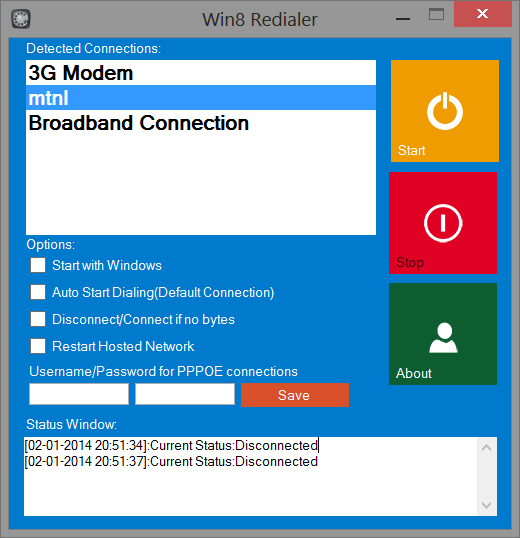Click the red Stop tile
520x538 pixels.
click(443, 223)
